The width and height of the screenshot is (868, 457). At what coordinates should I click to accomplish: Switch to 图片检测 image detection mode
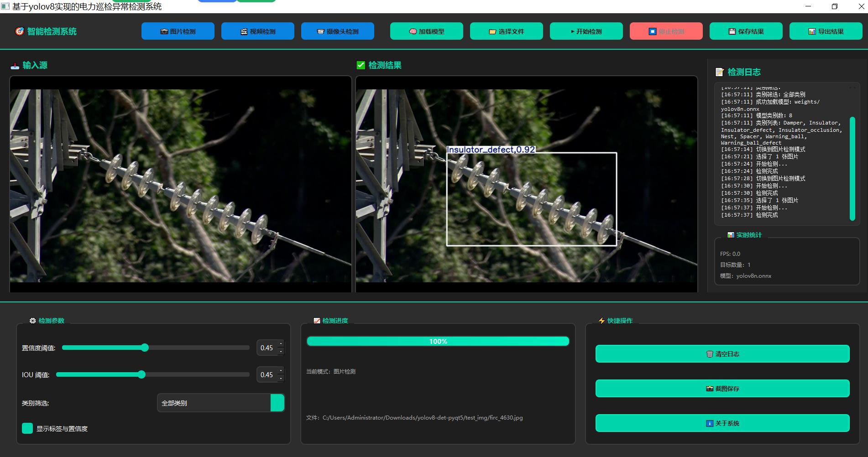pos(178,31)
